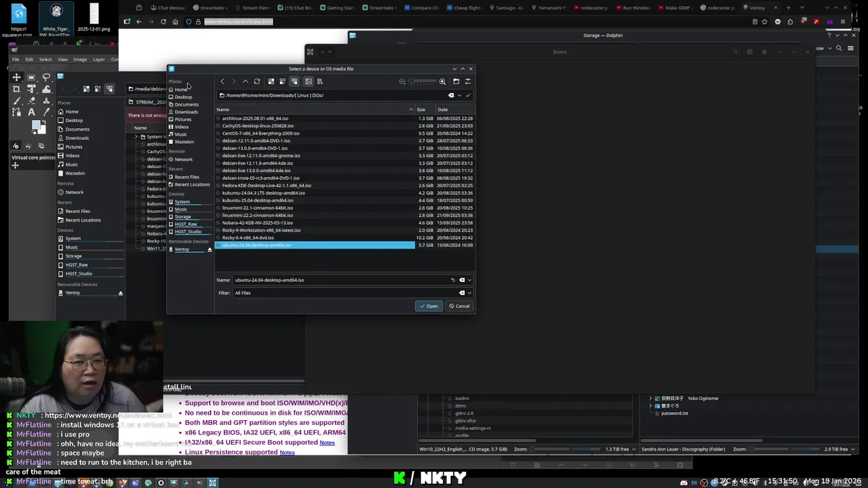Eject Ventoy in background Dolphin sidebar
This screenshot has height=488, width=868.
[x=121, y=293]
